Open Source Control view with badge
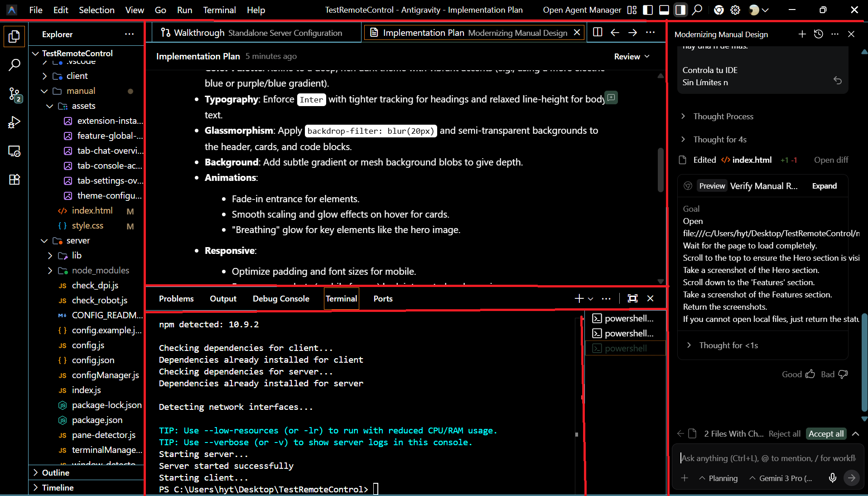The height and width of the screenshot is (496, 868). coord(14,94)
